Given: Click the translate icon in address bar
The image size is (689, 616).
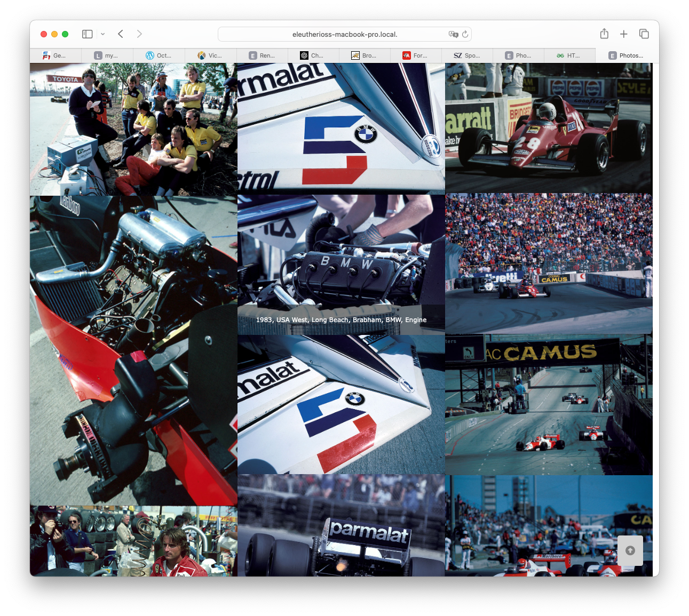Looking at the screenshot, I should 453,34.
